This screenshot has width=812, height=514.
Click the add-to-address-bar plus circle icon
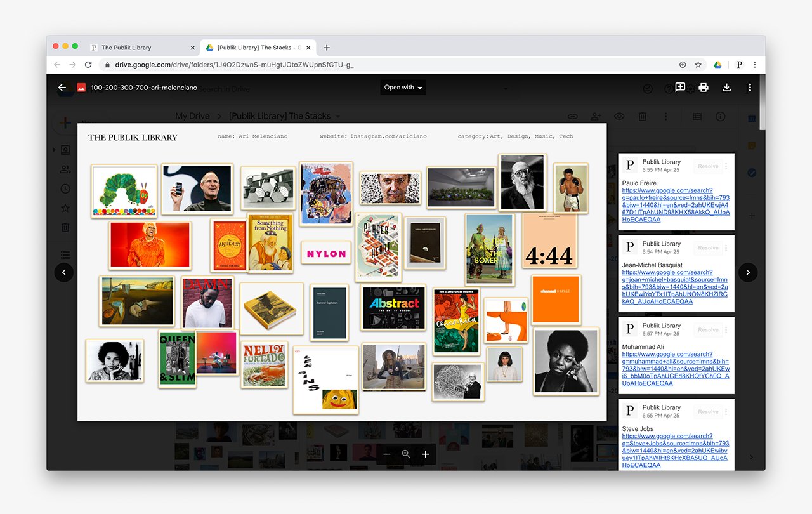(x=683, y=65)
